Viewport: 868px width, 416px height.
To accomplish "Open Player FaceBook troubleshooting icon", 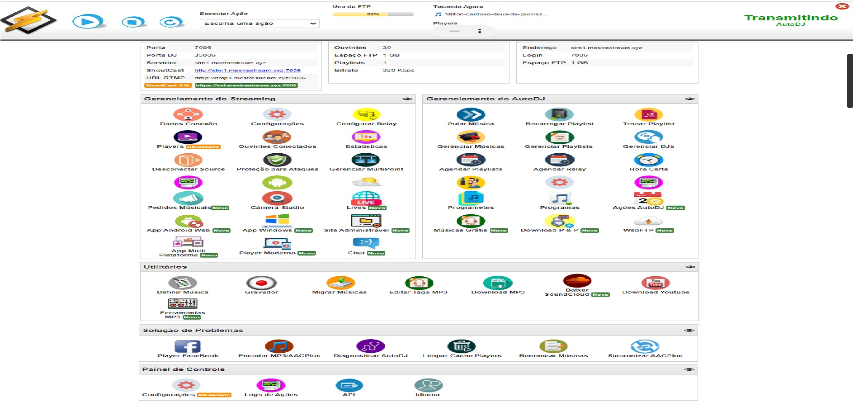I will pyautogui.click(x=188, y=347).
